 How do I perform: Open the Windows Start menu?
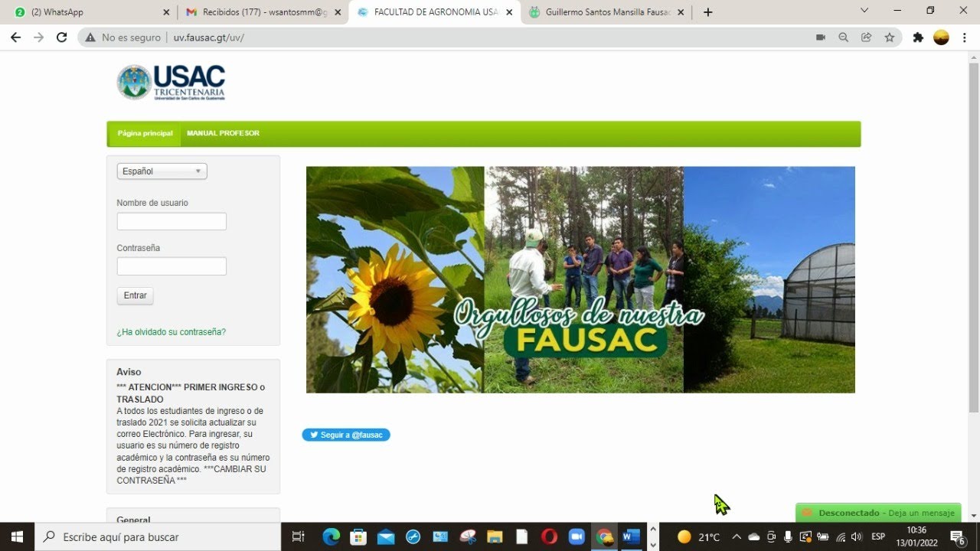17,536
